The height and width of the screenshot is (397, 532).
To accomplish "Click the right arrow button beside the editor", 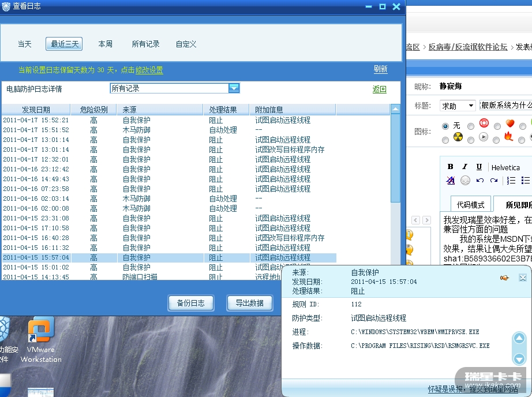I will [x=427, y=220].
